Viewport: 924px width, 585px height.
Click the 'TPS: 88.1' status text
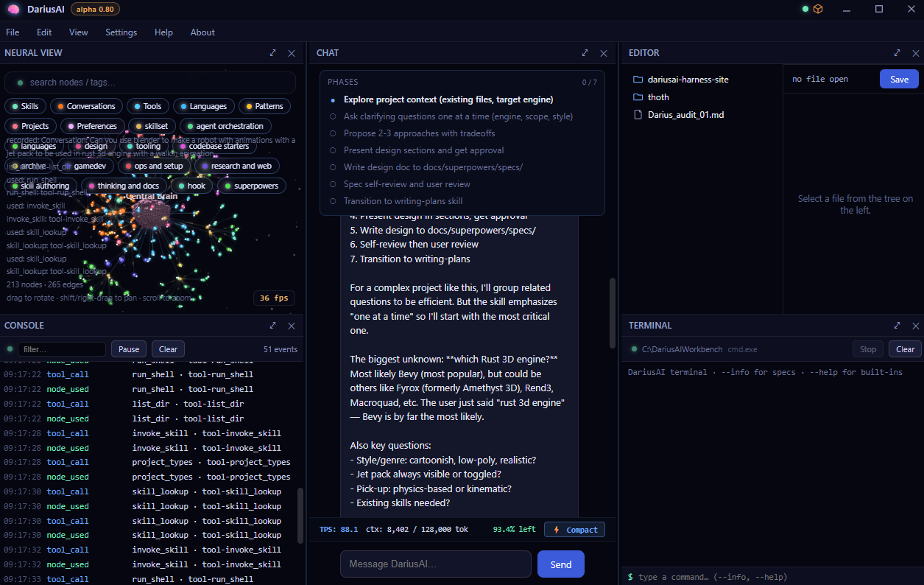(x=339, y=530)
